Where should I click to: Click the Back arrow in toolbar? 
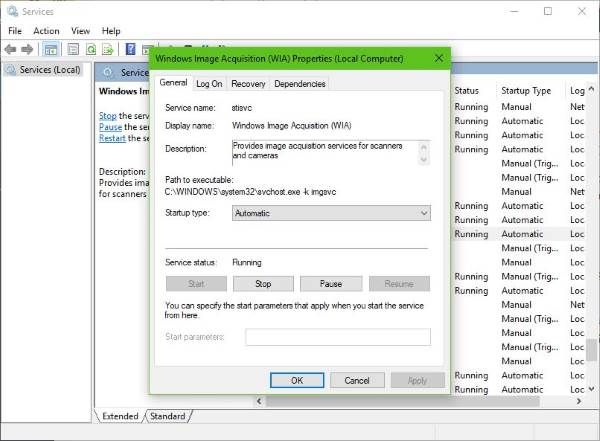point(11,49)
